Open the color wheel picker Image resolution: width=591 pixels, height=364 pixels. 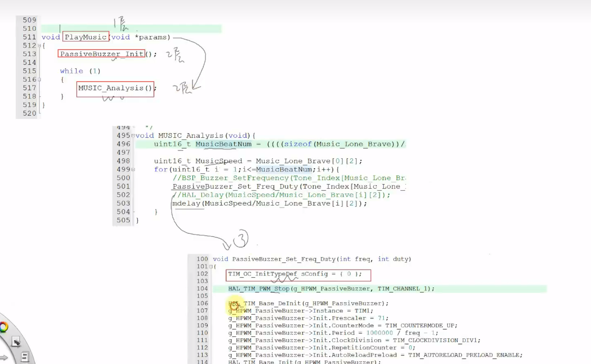pos(3,327)
